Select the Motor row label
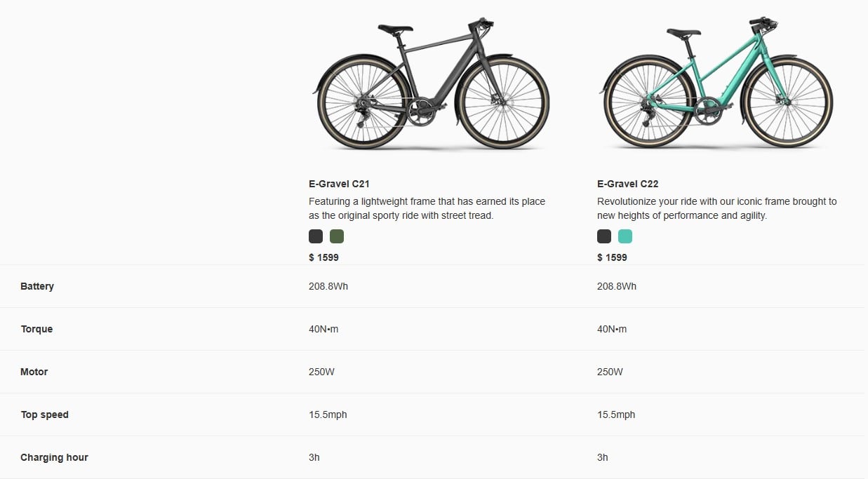The width and height of the screenshot is (868, 479). (x=34, y=372)
